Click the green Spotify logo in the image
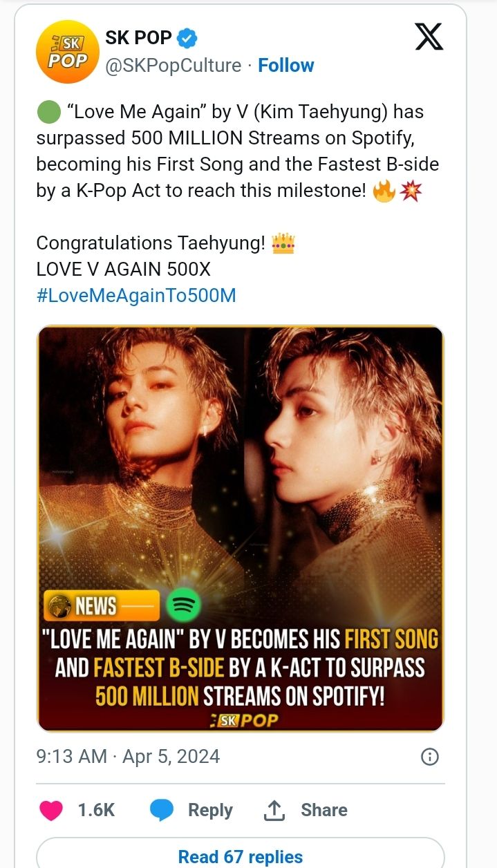This screenshot has width=497, height=868. 183,606
